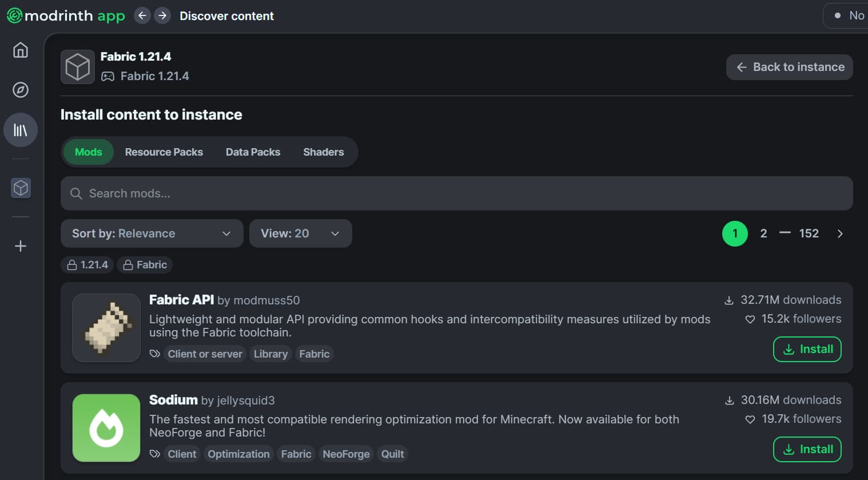The width and height of the screenshot is (868, 480).
Task: Click the Modrinth app logo
Action: point(66,15)
